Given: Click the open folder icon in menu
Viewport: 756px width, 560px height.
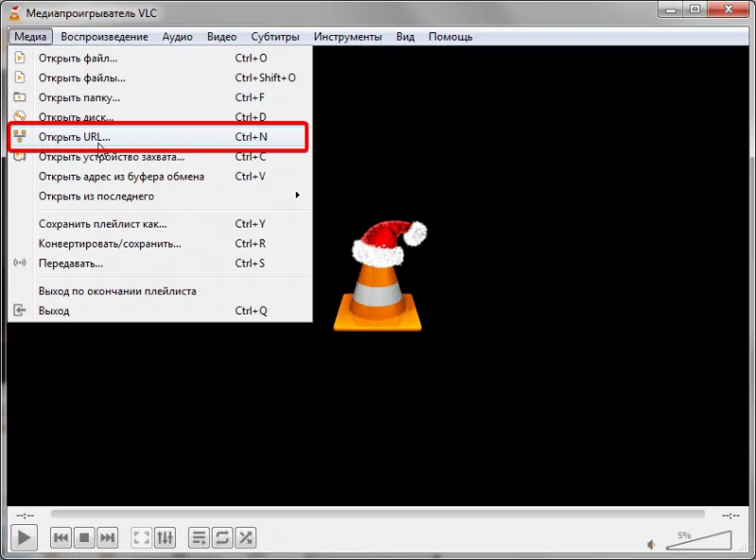Looking at the screenshot, I should pyautogui.click(x=20, y=97).
